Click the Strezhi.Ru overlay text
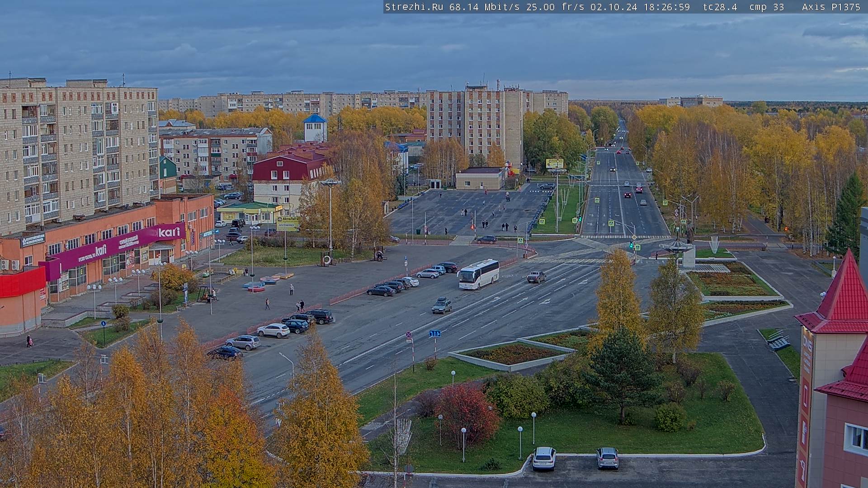868x488 pixels. [414, 7]
